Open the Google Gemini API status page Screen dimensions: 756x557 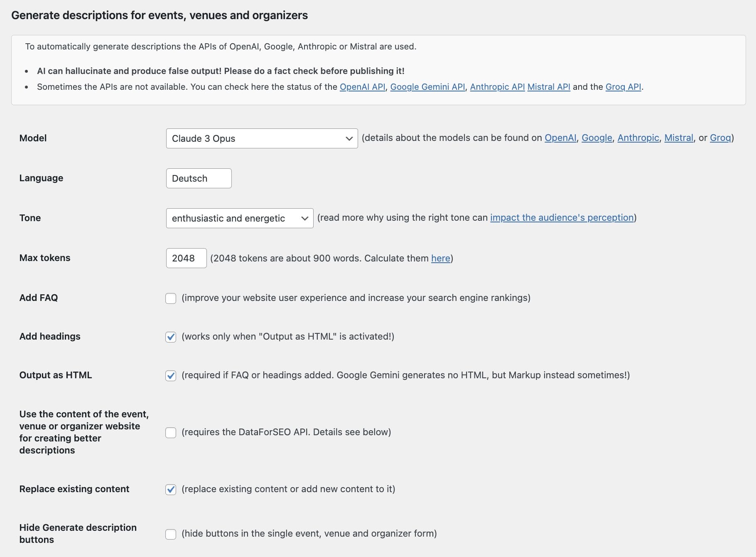(427, 87)
